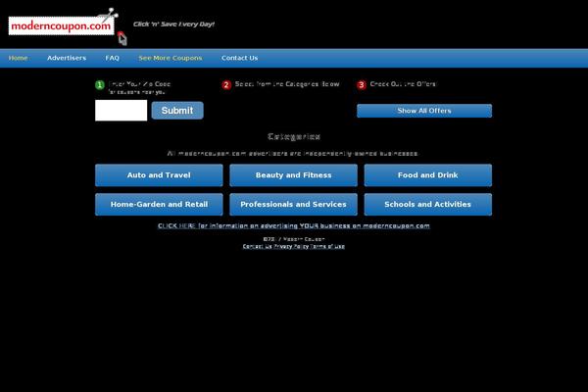
Task: Open Contact Us in the navigation bar
Action: [x=239, y=58]
